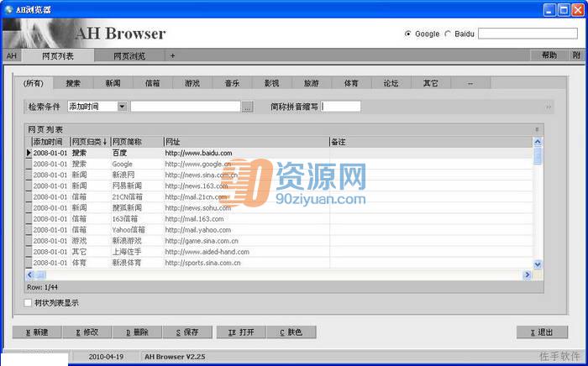Open the 添加时间 search condition dropdown
The image size is (588, 366).
(x=123, y=107)
